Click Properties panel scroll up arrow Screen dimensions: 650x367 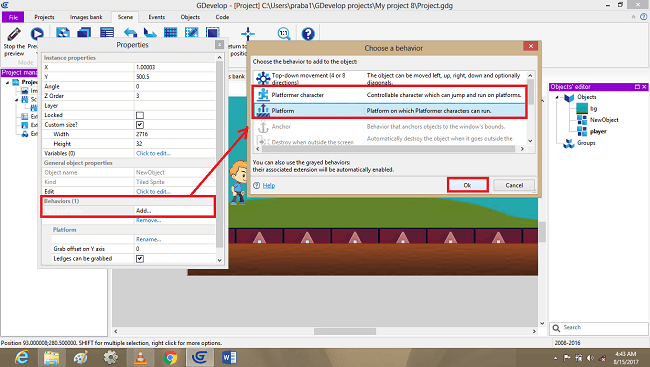pos(220,57)
